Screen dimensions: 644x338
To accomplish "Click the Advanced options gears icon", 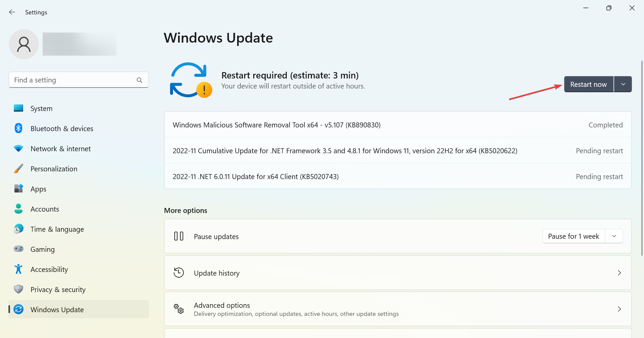I will click(x=179, y=309).
